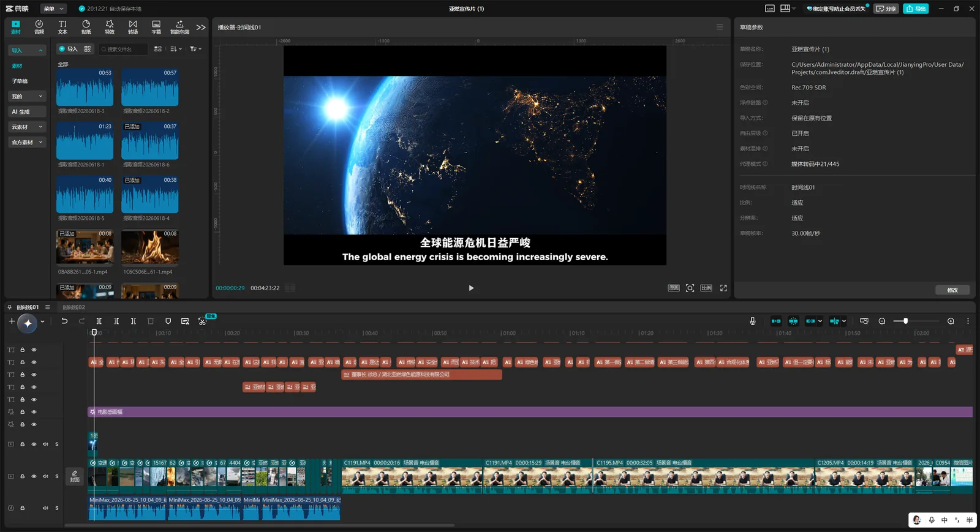Open the media sort order dropdown
The height and width of the screenshot is (532, 980).
tap(176, 49)
